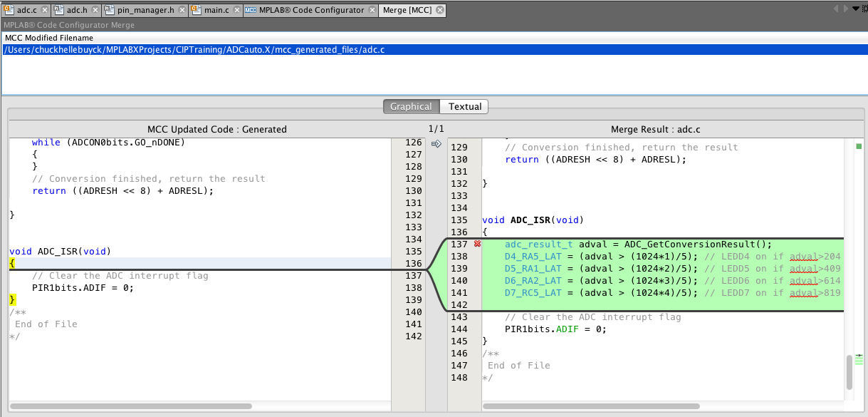Screen dimensions: 868x417
Task: Switch to Textual diff view
Action: coord(465,106)
